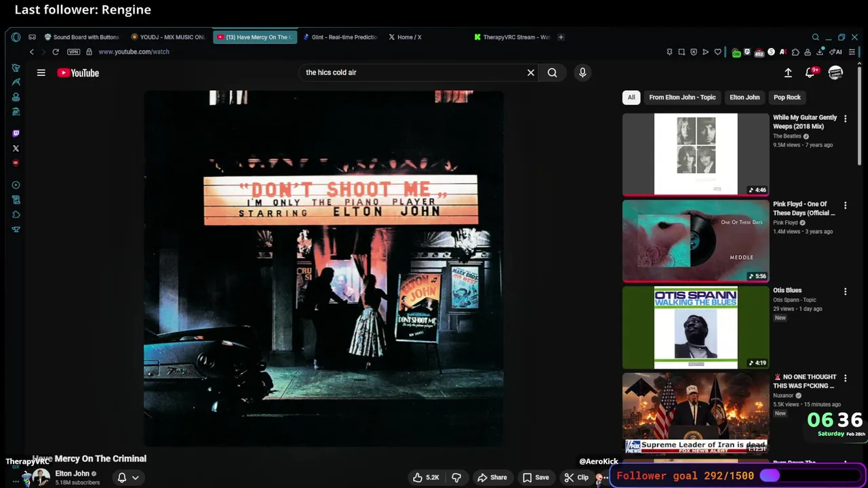Open the sidebar extensions cube icon

coord(16,215)
